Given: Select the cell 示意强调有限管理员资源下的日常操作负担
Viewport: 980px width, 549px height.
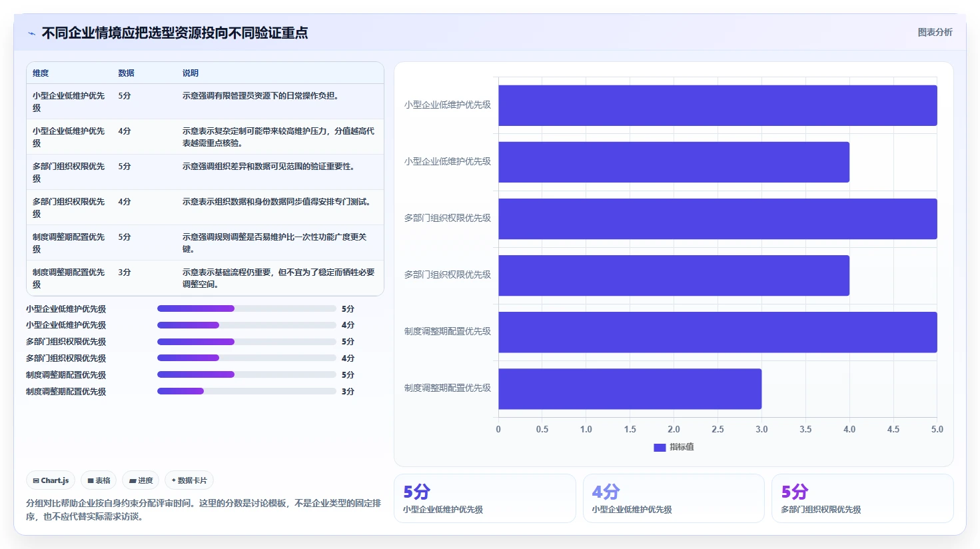Looking at the screenshot, I should (x=280, y=101).
